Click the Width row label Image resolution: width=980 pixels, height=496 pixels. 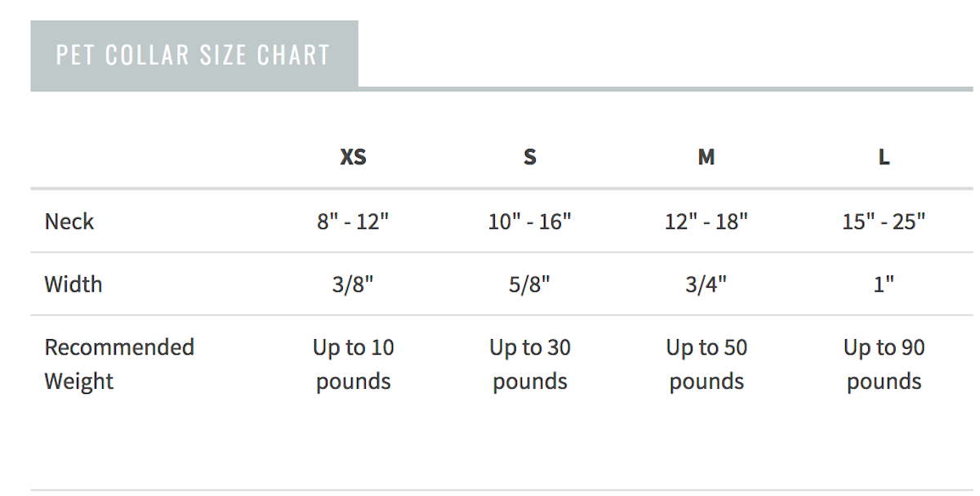tap(73, 284)
